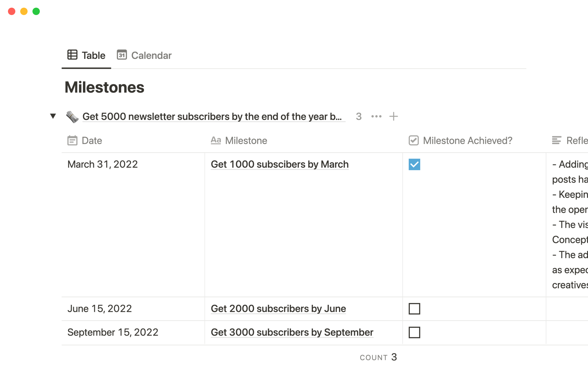Check the September milestone achieved checkbox
Screen dimensions: 588x368
[x=414, y=332]
